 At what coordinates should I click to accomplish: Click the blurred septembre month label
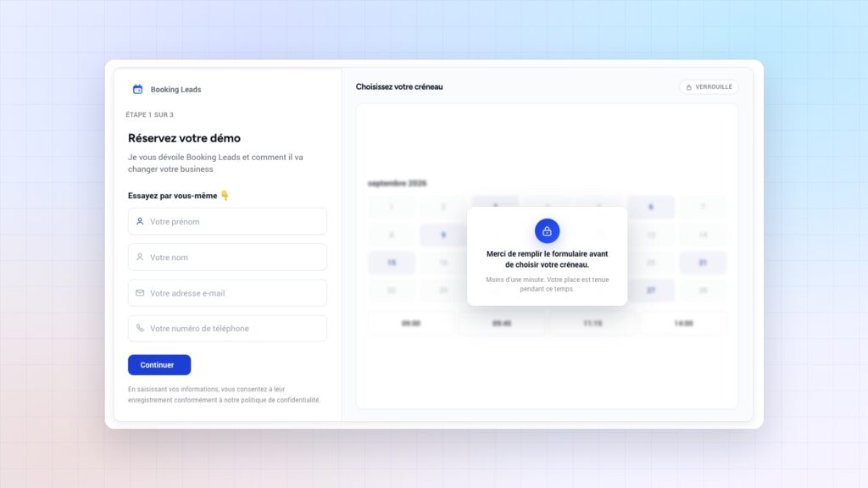(x=397, y=183)
